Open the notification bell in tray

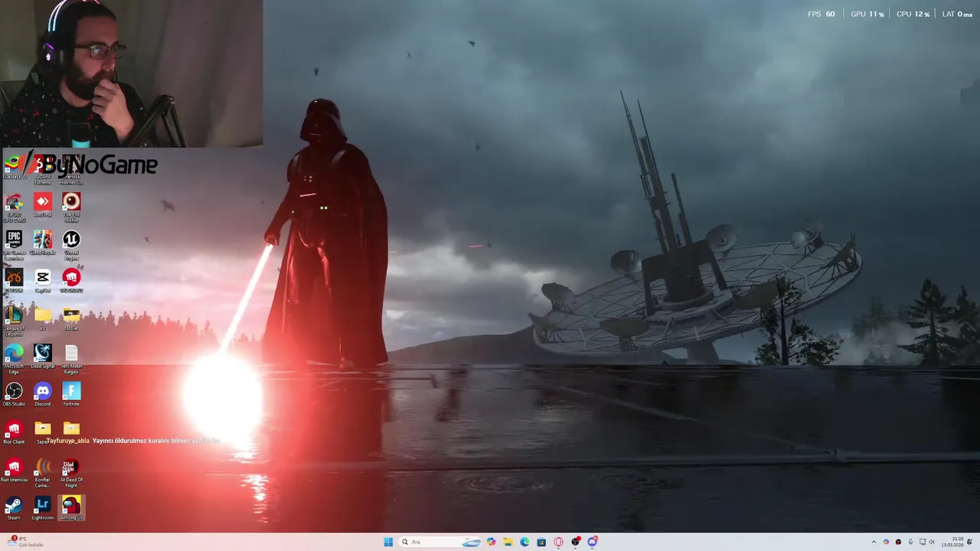click(x=970, y=542)
